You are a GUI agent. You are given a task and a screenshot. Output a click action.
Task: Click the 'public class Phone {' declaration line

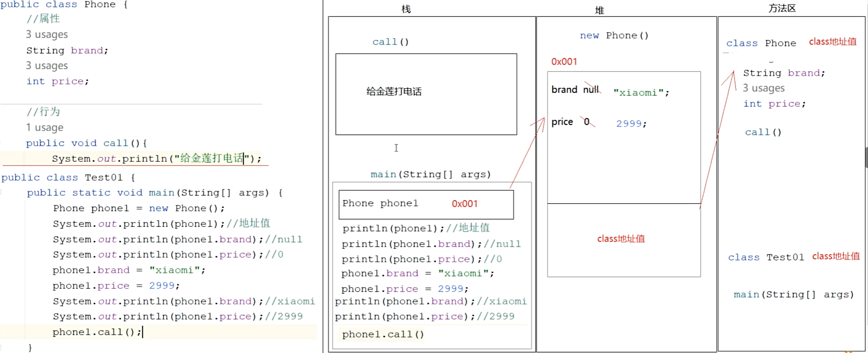[64, 4]
